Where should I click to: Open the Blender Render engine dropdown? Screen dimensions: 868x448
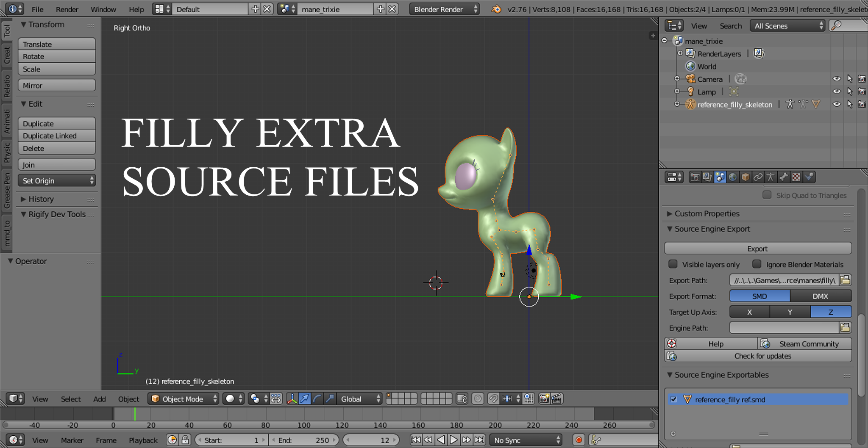(x=445, y=9)
